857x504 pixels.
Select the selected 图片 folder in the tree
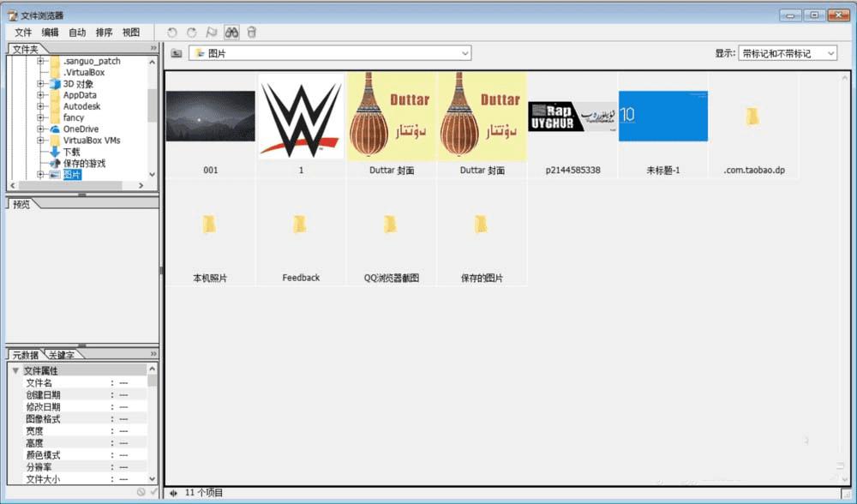click(x=72, y=175)
